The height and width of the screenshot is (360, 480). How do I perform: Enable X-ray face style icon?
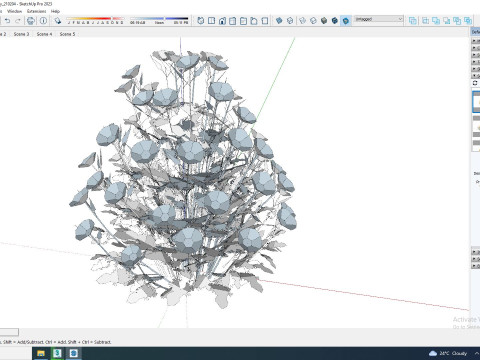pos(279,21)
